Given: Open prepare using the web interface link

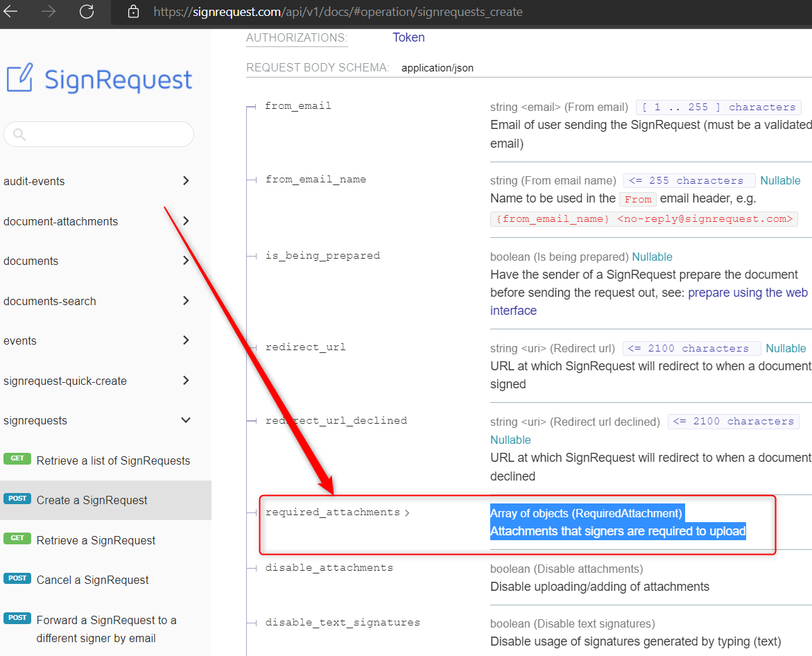Looking at the screenshot, I should [x=748, y=293].
